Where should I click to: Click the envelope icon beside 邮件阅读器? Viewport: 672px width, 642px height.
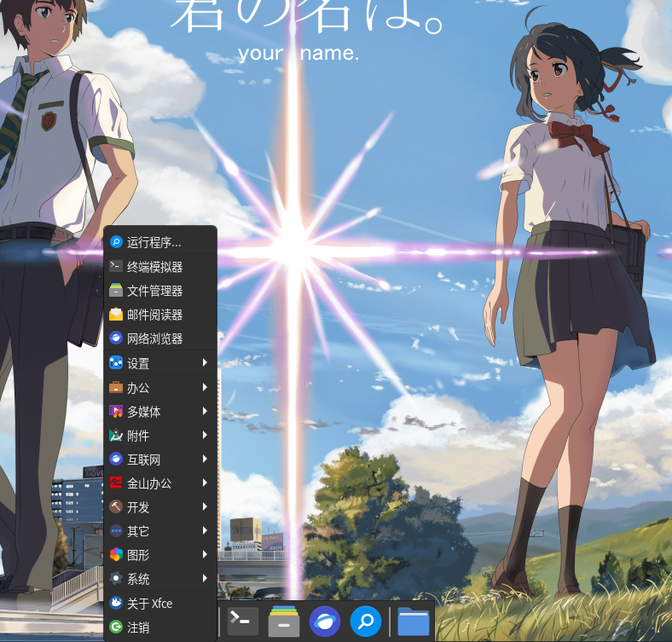[x=116, y=314]
